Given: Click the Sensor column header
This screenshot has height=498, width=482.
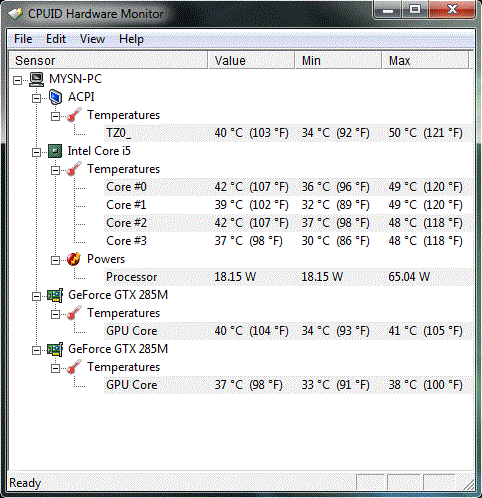Looking at the screenshot, I should (108, 60).
